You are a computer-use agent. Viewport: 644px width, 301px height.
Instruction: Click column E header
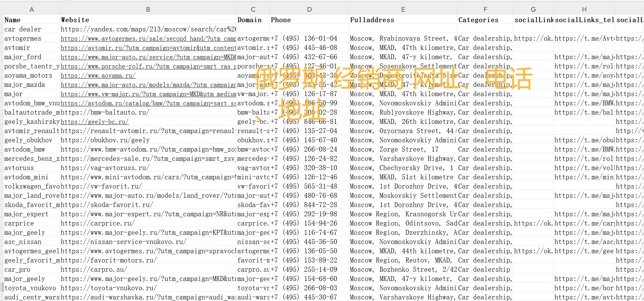[403, 10]
